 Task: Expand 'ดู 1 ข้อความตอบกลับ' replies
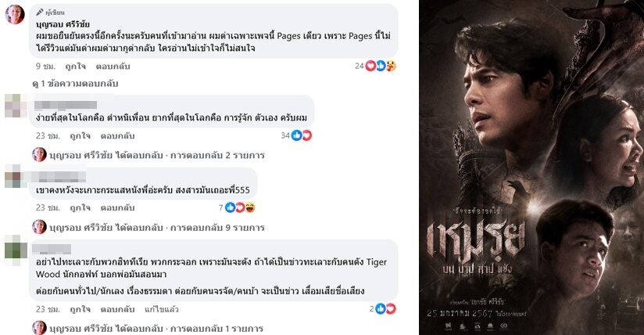(x=75, y=84)
